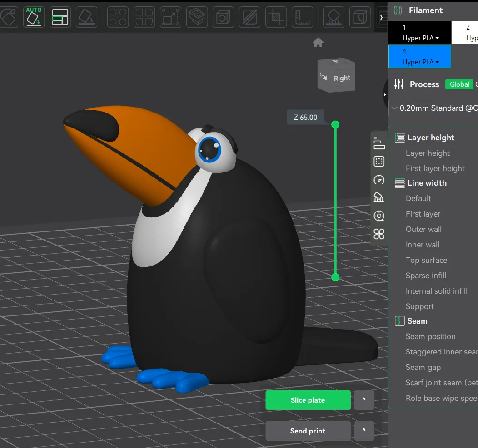Click the Sparse infill setting

coord(426,276)
